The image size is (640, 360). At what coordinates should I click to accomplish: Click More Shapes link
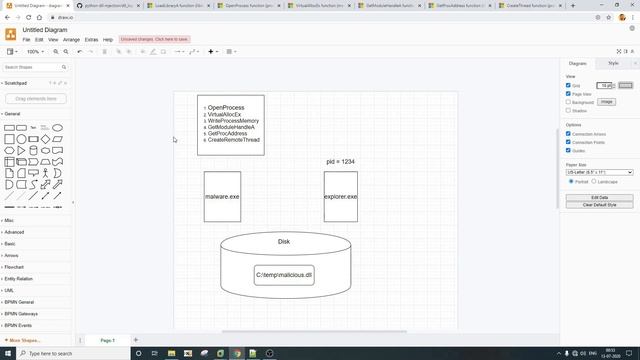pyautogui.click(x=22, y=340)
